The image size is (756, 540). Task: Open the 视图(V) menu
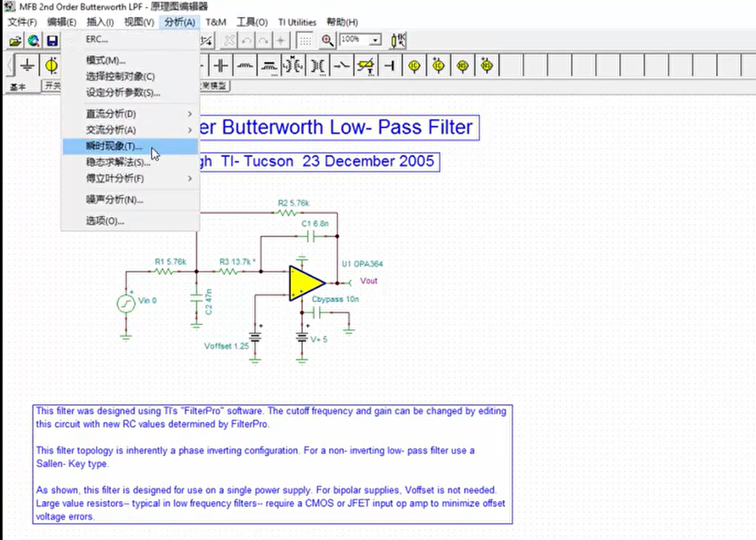[139, 22]
